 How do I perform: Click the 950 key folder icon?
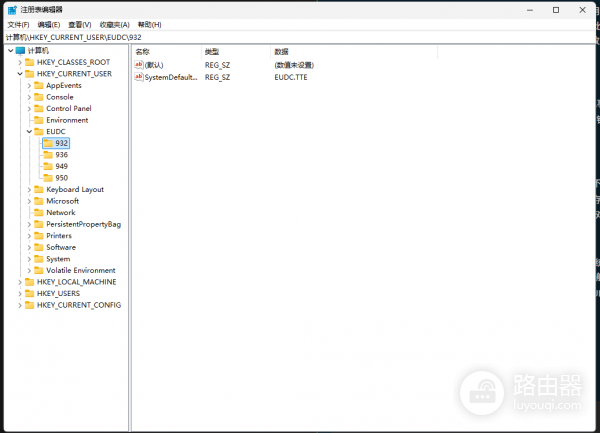point(48,178)
